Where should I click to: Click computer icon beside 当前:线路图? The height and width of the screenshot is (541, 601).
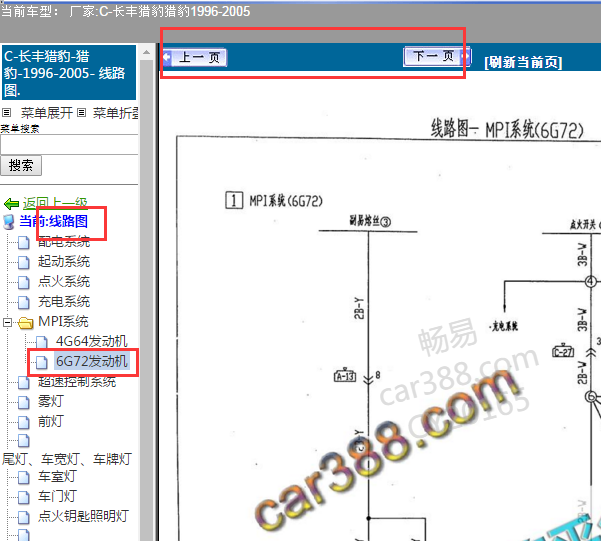click(8, 222)
